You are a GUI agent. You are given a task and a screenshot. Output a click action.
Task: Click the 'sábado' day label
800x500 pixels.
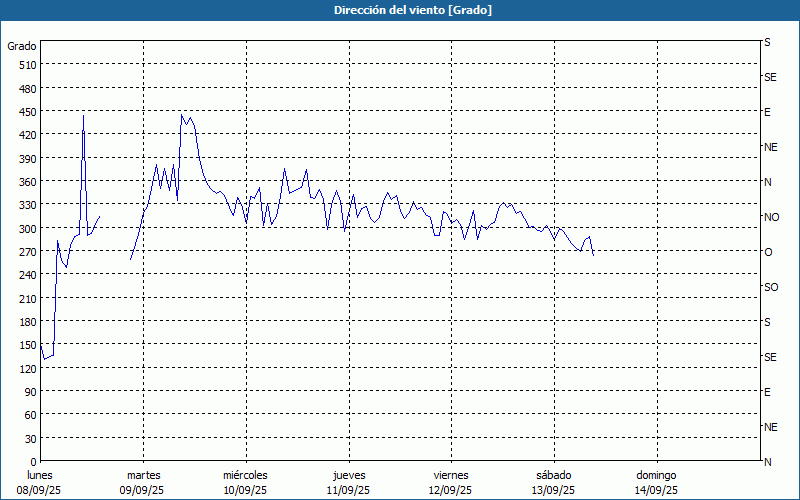point(554,475)
